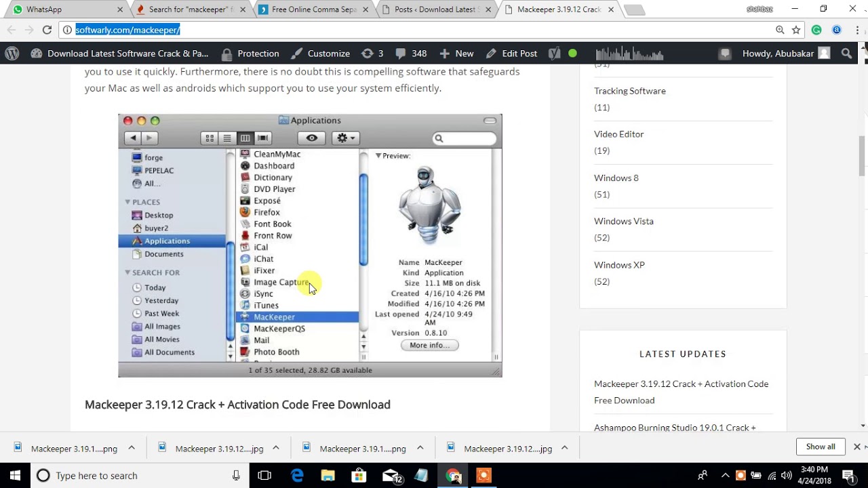Open Ashampoo Burning Studio 19.0.1 Crack link
The height and width of the screenshot is (488, 868).
tap(675, 428)
